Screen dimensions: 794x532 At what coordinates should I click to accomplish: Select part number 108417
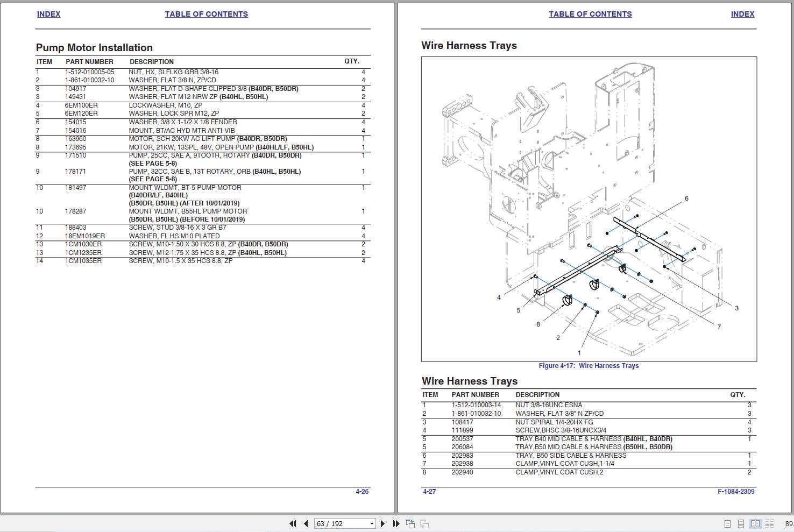[x=462, y=422]
